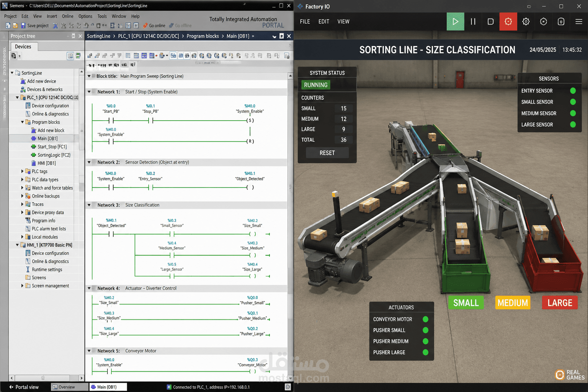Click the greyed Go offline button
The height and width of the screenshot is (392, 588).
[x=180, y=26]
